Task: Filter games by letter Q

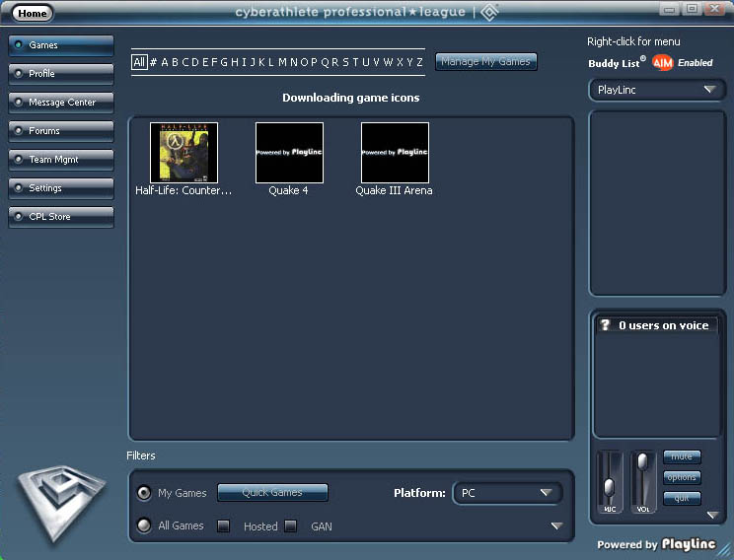Action: [x=325, y=62]
